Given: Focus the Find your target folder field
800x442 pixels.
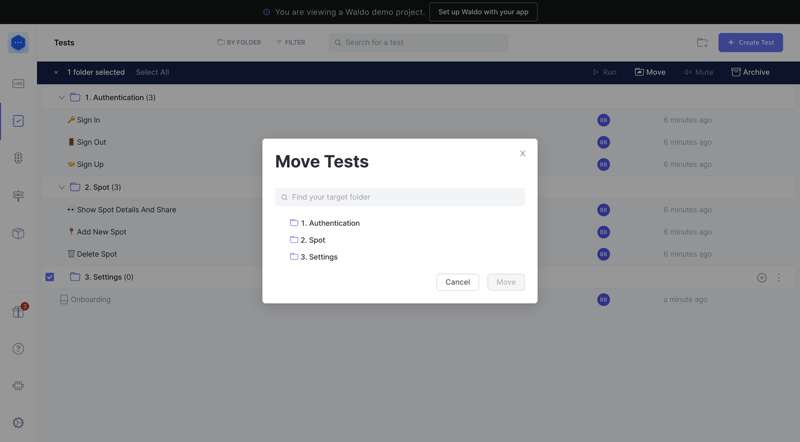Looking at the screenshot, I should coord(400,197).
